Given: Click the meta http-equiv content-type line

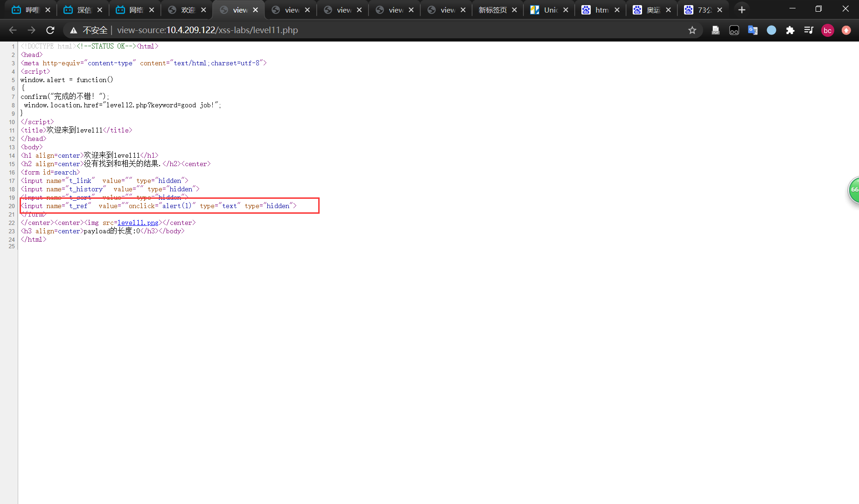Looking at the screenshot, I should pyautogui.click(x=144, y=63).
